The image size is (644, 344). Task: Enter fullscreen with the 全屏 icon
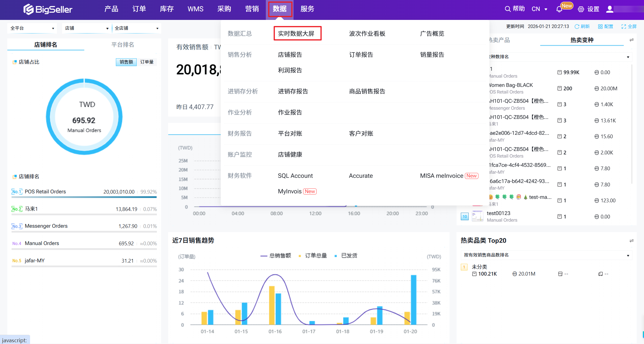pos(624,27)
